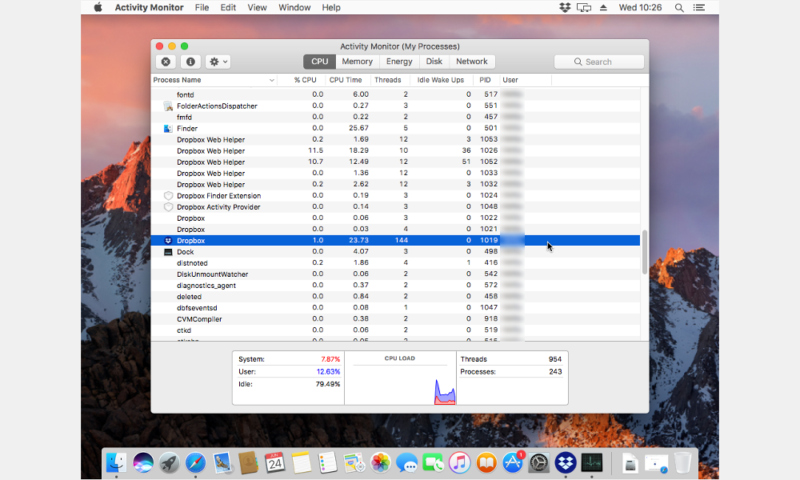Click the CPU LOAD graph

tap(400, 378)
